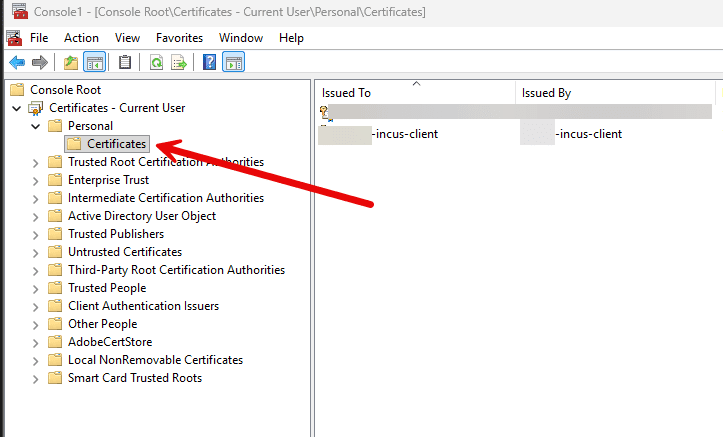
Task: Click the console icon beside the File menu
Action: click(14, 38)
